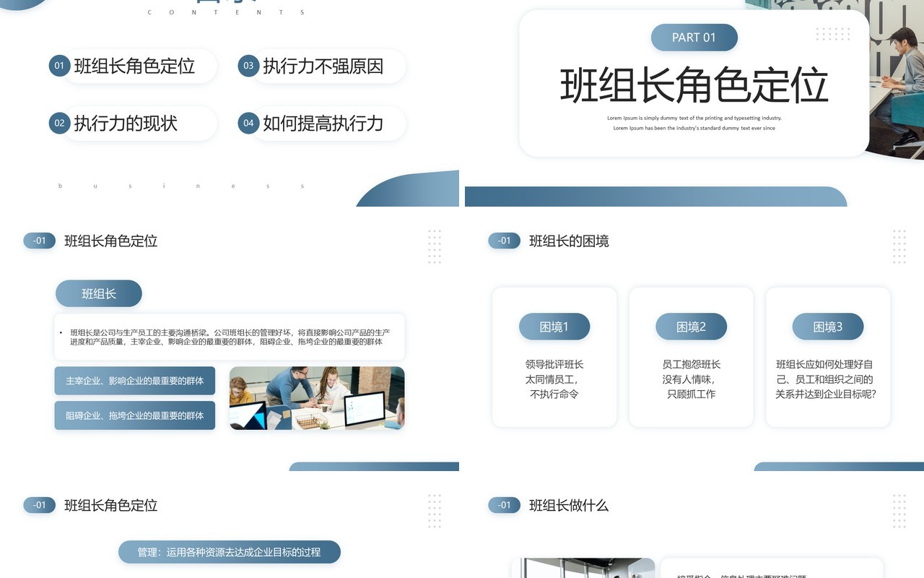Click the 班组长 rounded label

99,293
